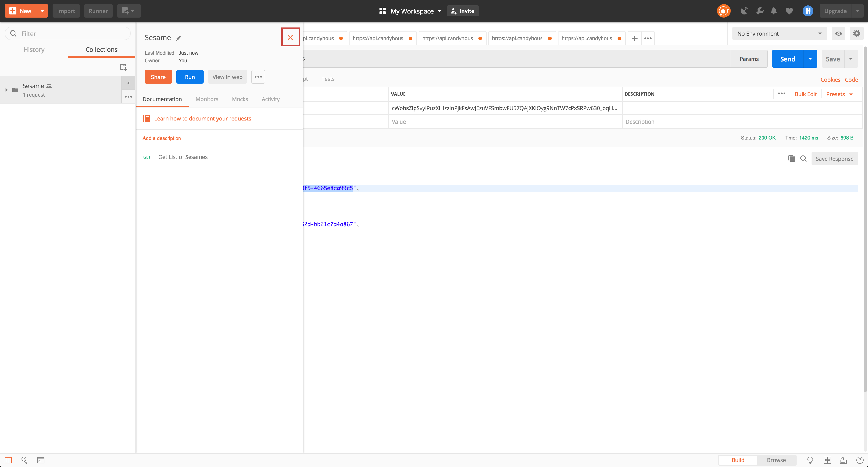Switch to Build mode
The width and height of the screenshot is (868, 467).
pyautogui.click(x=738, y=460)
